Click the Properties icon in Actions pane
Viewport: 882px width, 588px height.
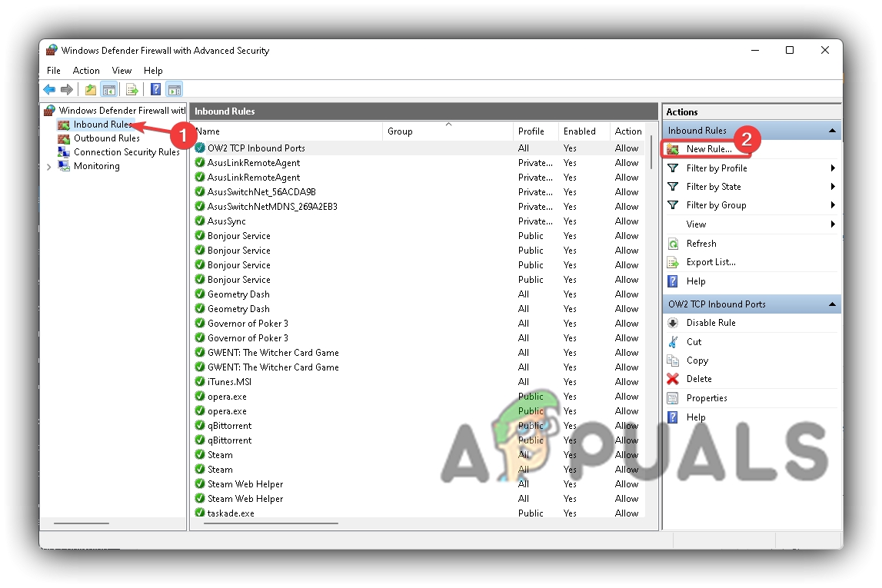tap(673, 398)
